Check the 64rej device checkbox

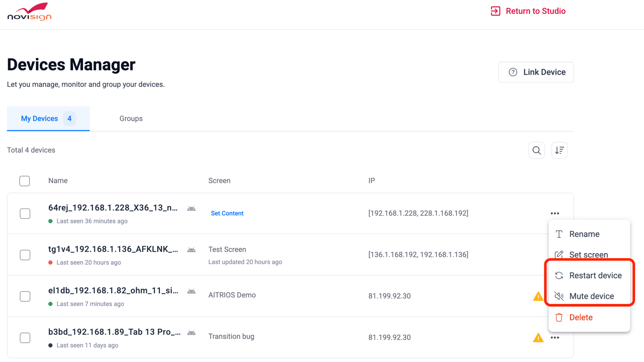pos(25,213)
